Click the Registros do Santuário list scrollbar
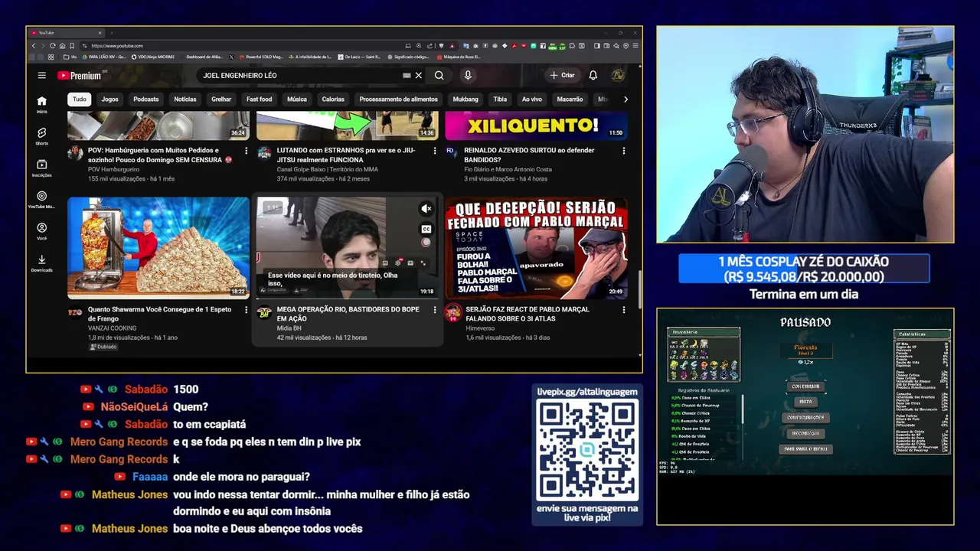Screen dimensions: 980x551 742,409
